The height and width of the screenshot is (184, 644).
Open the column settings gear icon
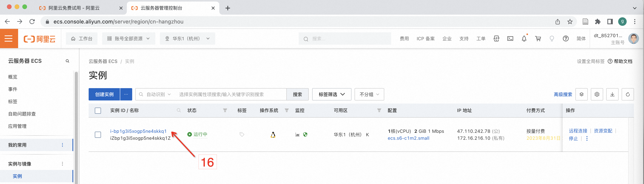[597, 94]
